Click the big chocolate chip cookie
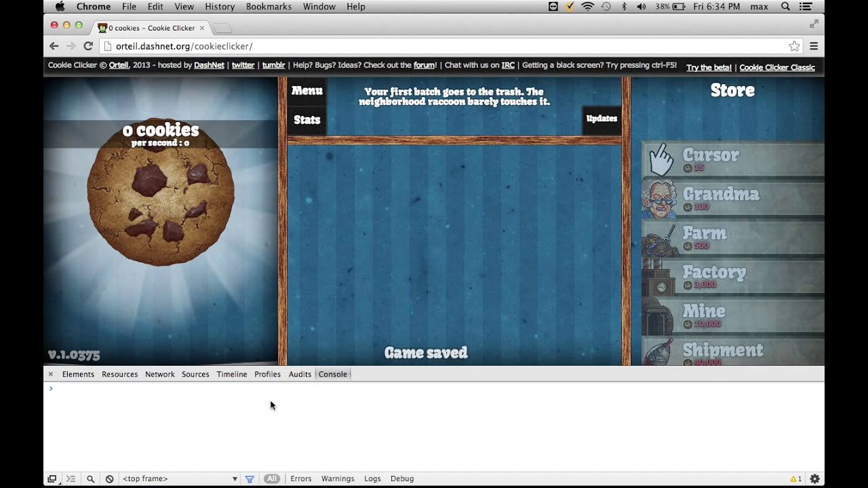The image size is (868, 488). pyautogui.click(x=161, y=192)
